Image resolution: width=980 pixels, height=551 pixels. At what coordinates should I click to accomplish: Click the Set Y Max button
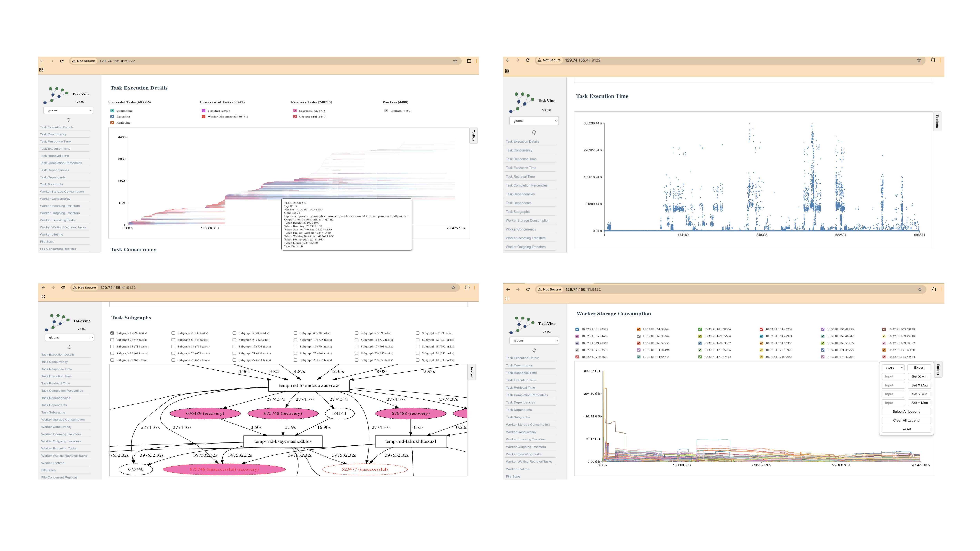919,403
